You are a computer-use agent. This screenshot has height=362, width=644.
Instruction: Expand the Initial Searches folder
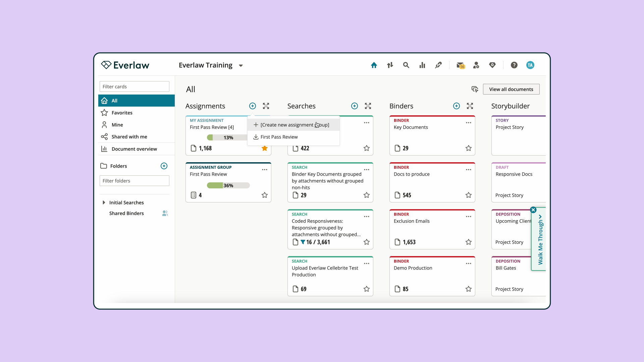point(104,202)
